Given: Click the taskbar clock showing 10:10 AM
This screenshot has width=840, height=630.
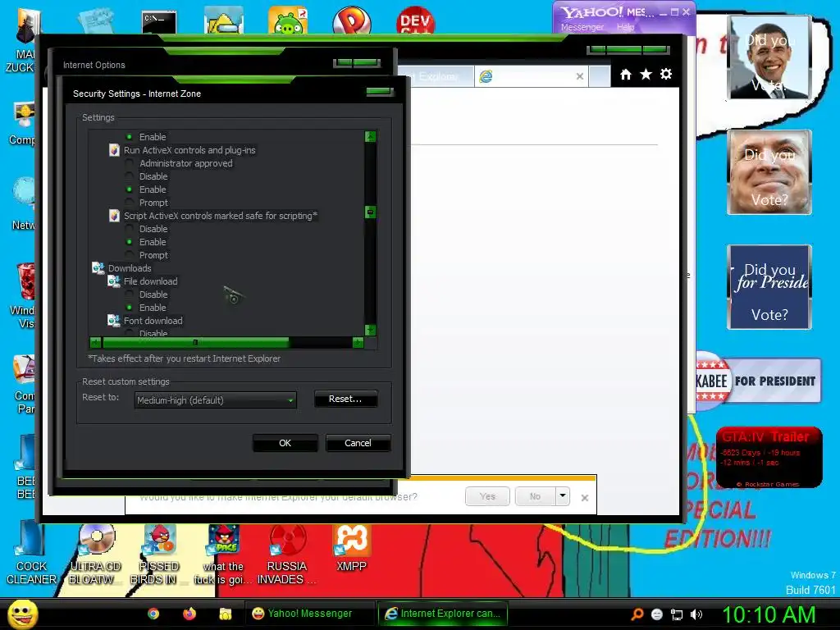Looking at the screenshot, I should tap(769, 614).
